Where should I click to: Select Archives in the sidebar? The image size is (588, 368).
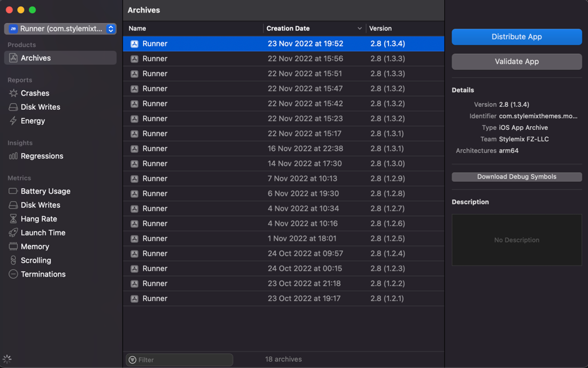tap(36, 58)
